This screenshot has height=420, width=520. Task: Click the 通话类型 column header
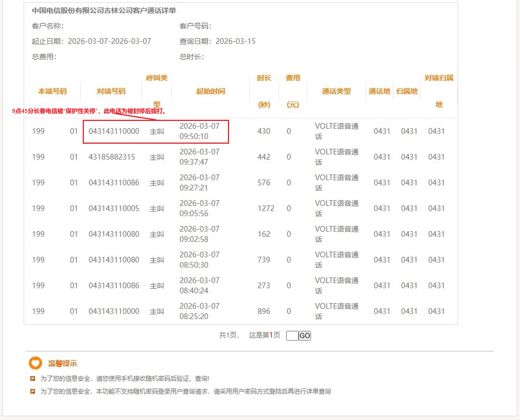(x=336, y=91)
